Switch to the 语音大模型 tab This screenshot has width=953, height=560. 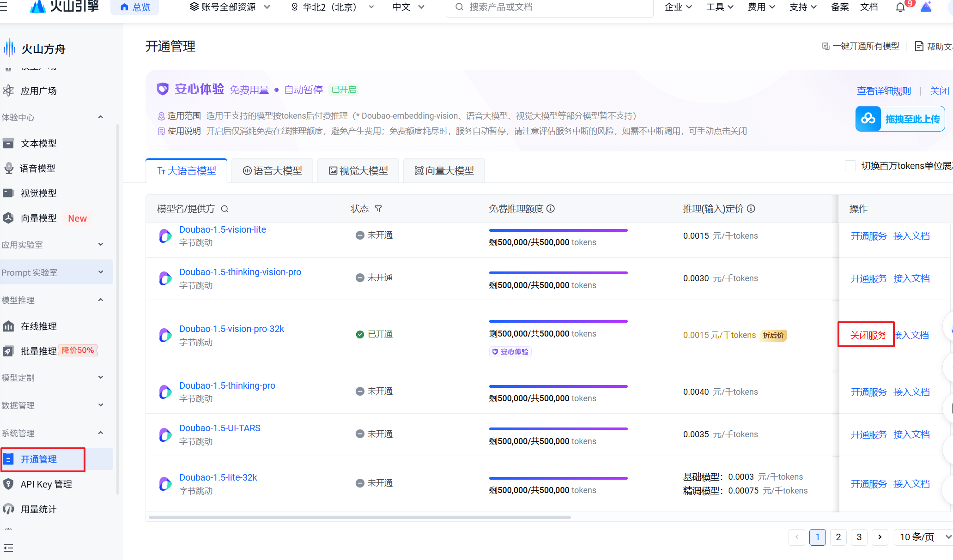[273, 171]
